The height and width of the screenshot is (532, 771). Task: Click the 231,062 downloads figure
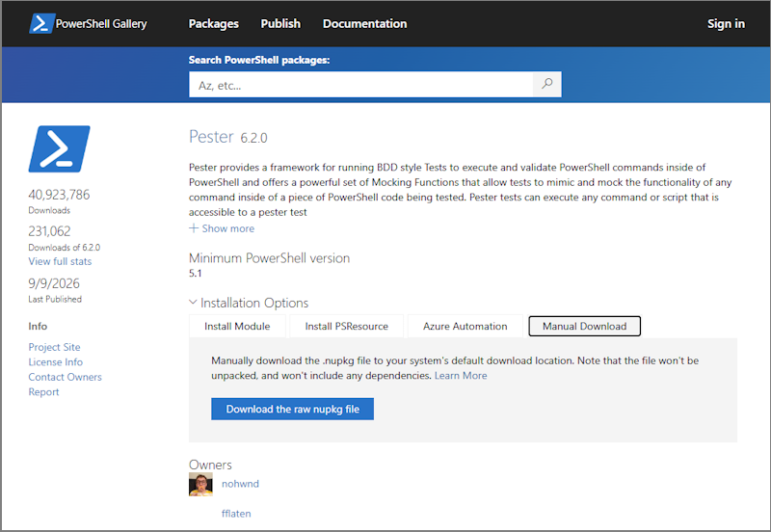(49, 231)
